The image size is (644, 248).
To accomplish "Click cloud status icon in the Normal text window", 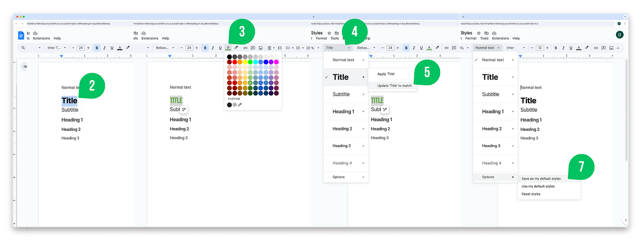I will click(x=494, y=33).
